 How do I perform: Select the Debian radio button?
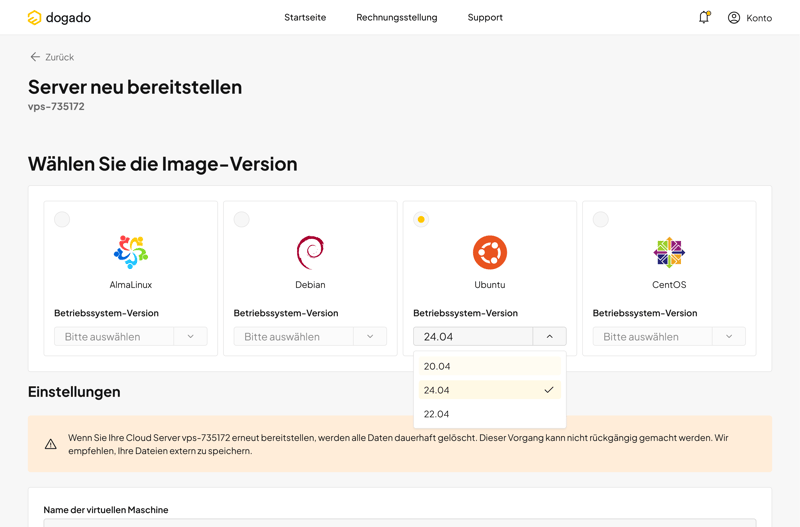(x=241, y=219)
